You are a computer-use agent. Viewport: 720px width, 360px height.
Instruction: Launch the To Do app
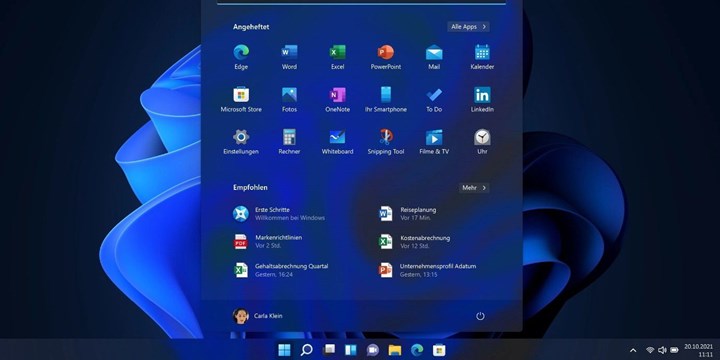click(x=434, y=100)
